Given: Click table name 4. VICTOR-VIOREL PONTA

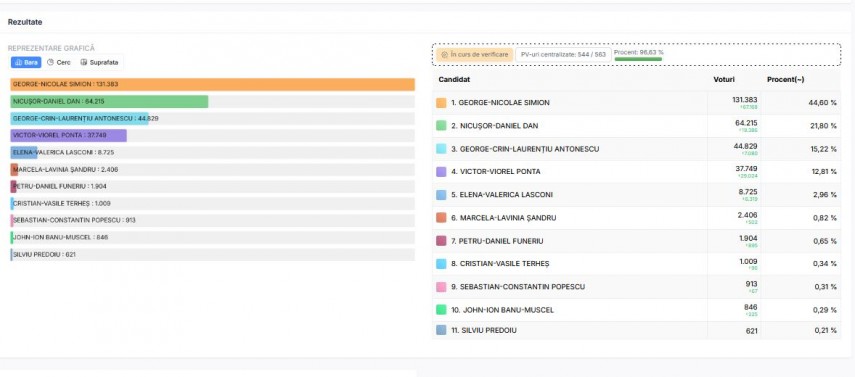Looking at the screenshot, I should pyautogui.click(x=496, y=172).
